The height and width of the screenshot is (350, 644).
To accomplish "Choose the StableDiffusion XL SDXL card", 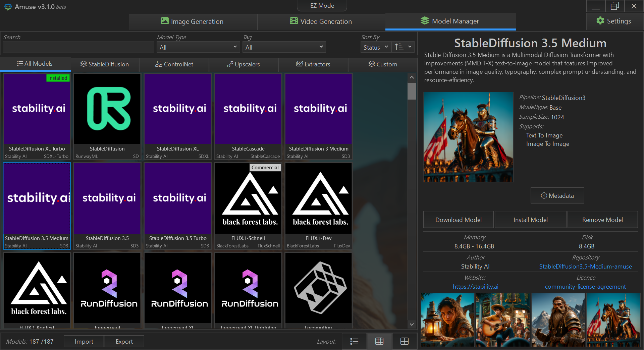I will tap(178, 117).
